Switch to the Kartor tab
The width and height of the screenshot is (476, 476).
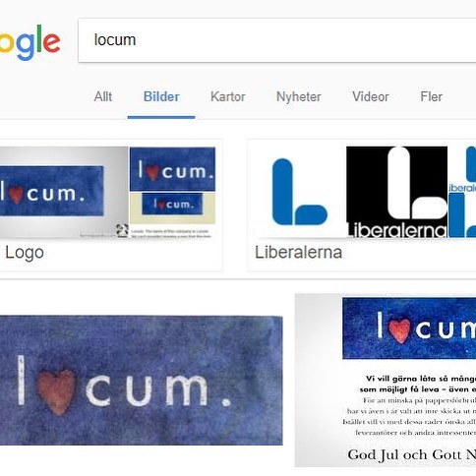pyautogui.click(x=228, y=96)
